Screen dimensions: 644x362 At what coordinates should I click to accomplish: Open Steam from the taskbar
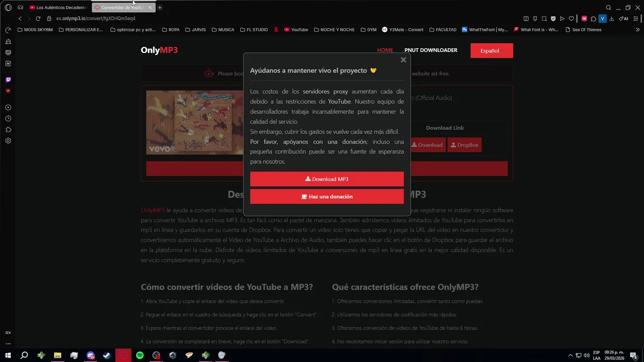coord(107,355)
